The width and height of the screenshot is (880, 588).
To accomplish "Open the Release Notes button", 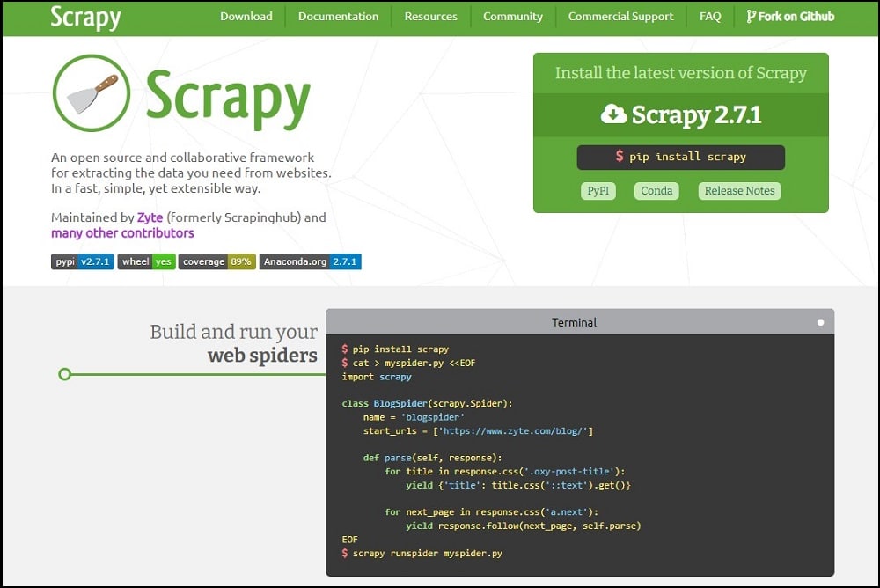I will [x=739, y=191].
